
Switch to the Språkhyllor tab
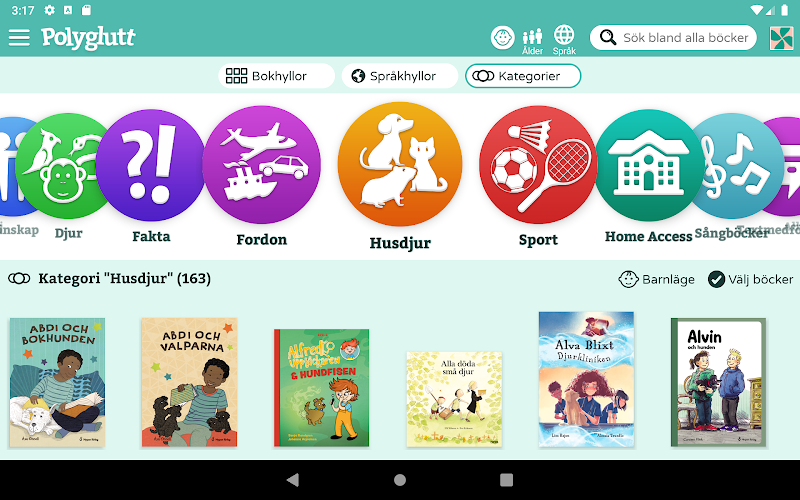coord(399,76)
